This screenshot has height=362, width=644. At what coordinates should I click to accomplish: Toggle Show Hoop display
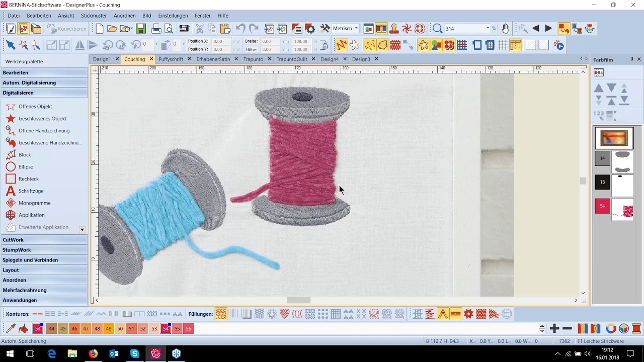[x=477, y=45]
